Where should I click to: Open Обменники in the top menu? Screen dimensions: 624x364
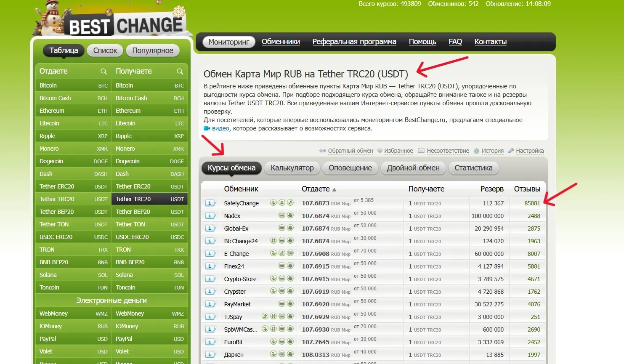[x=281, y=42]
